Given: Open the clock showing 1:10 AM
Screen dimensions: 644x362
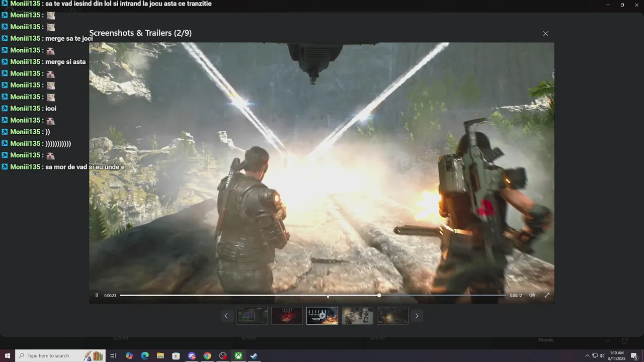Looking at the screenshot, I should pos(617,356).
